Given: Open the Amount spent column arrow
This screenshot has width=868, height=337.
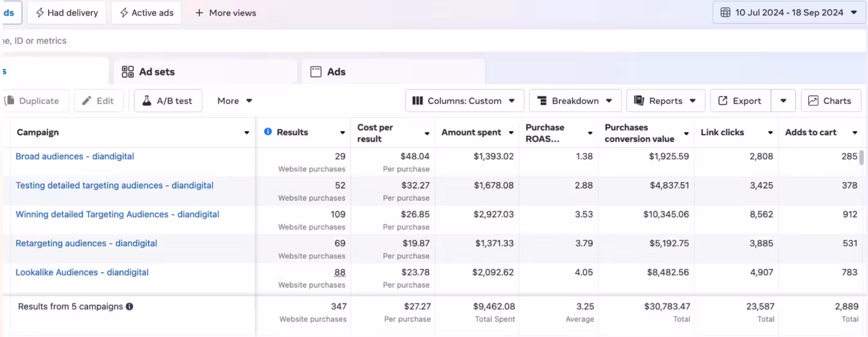Looking at the screenshot, I should tap(511, 132).
